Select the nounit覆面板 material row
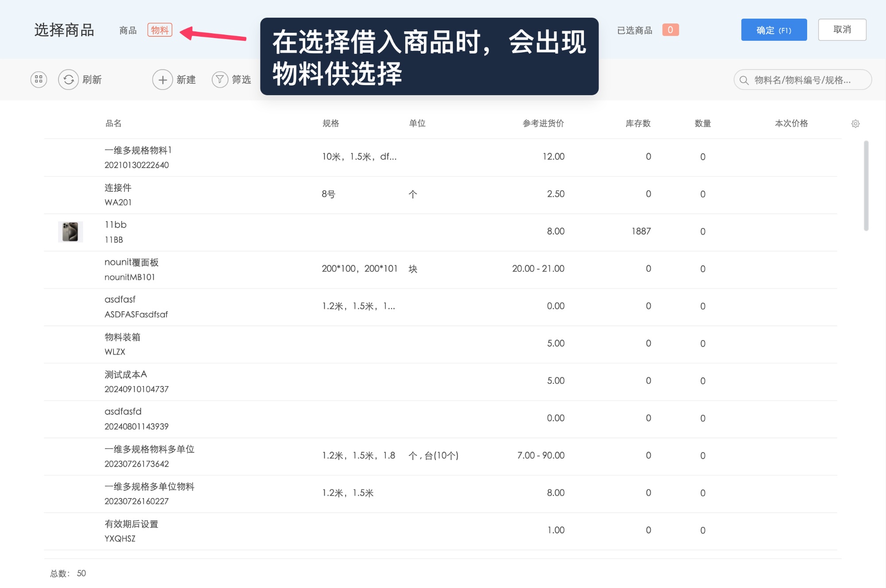Image resolution: width=886 pixels, height=588 pixels. click(221, 269)
